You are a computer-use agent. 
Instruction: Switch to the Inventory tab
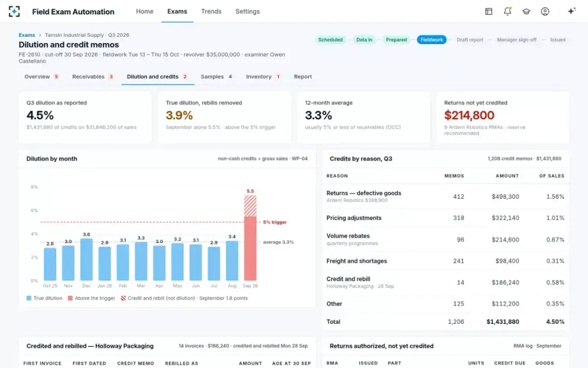pos(264,77)
